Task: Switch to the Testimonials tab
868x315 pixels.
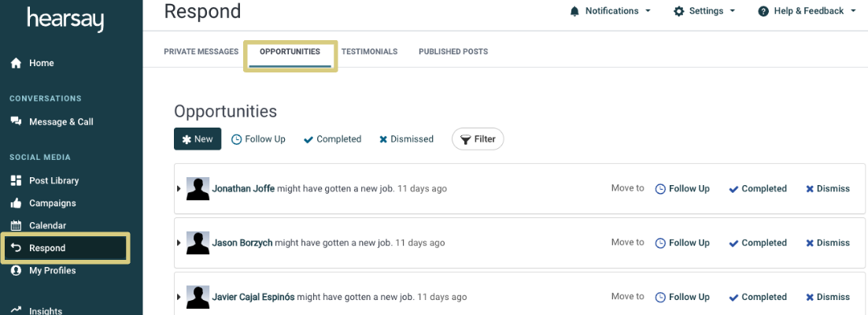Action: click(x=369, y=51)
